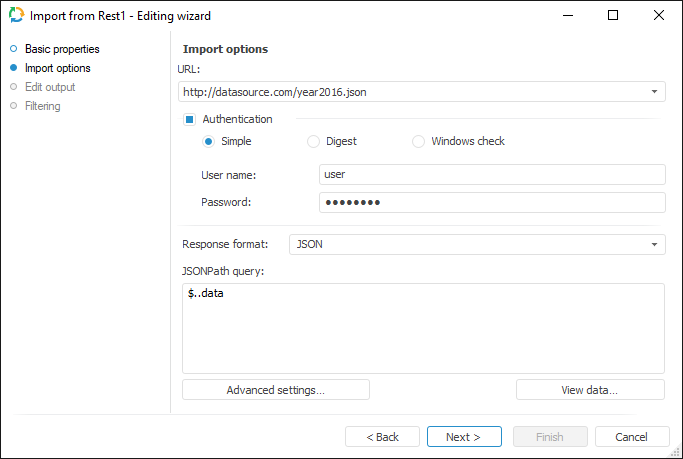This screenshot has width=683, height=459.
Task: Open Advanced settings dialog
Action: [276, 390]
